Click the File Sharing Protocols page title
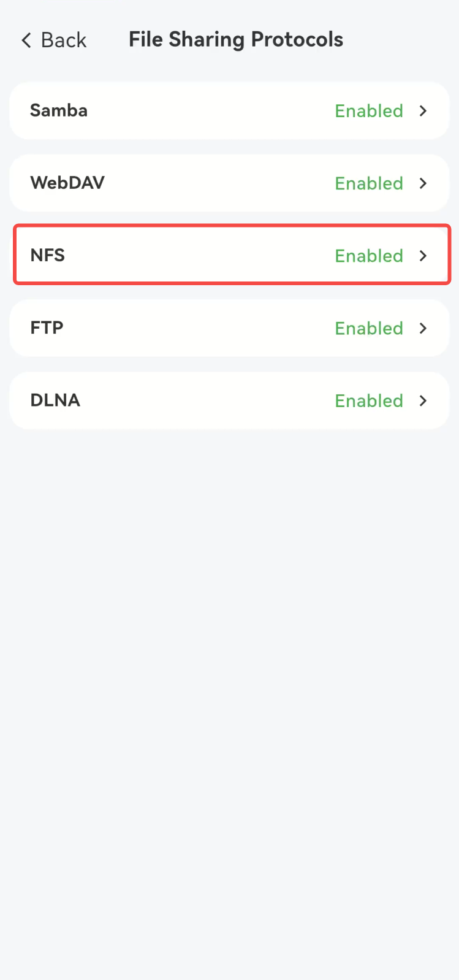The height and width of the screenshot is (980, 459). [236, 40]
